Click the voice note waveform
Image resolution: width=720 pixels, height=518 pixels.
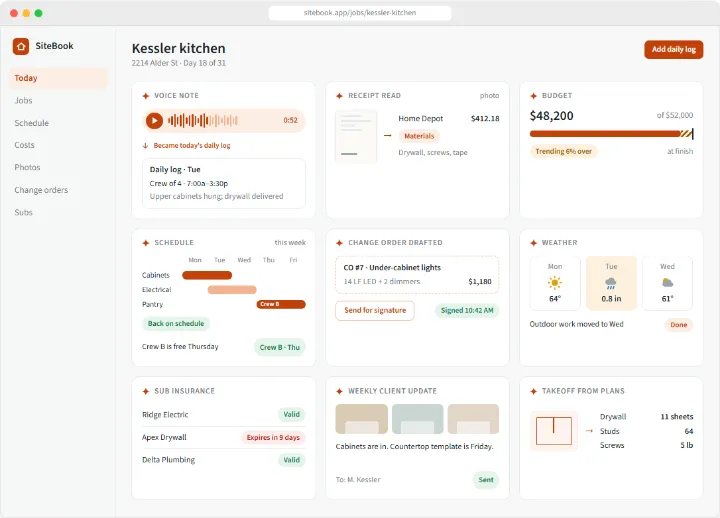click(x=202, y=120)
